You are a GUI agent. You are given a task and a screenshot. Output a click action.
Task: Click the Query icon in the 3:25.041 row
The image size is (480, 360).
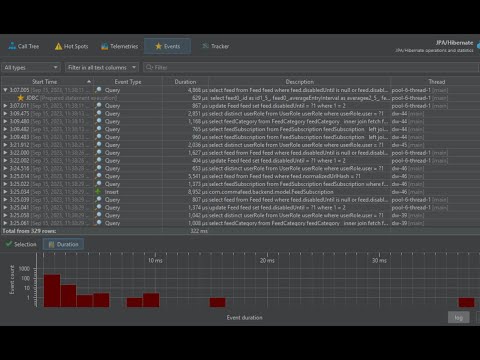click(99, 208)
